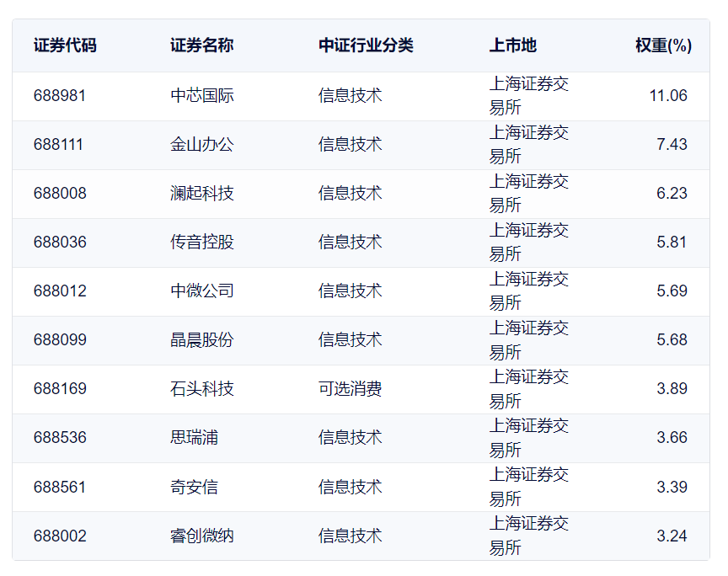Click 信息技术 industry cell for 思瑞浦
Screen dimensions: 728x576
[350, 437]
